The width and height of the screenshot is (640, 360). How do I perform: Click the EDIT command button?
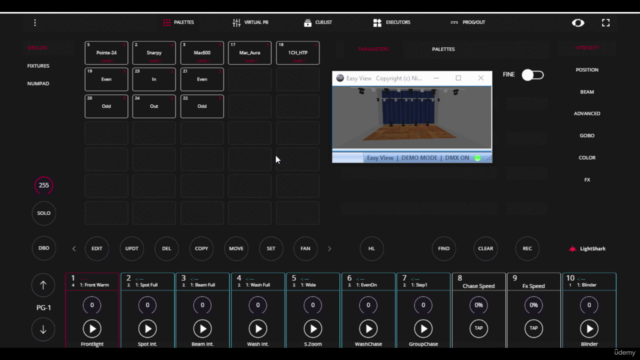[97, 249]
